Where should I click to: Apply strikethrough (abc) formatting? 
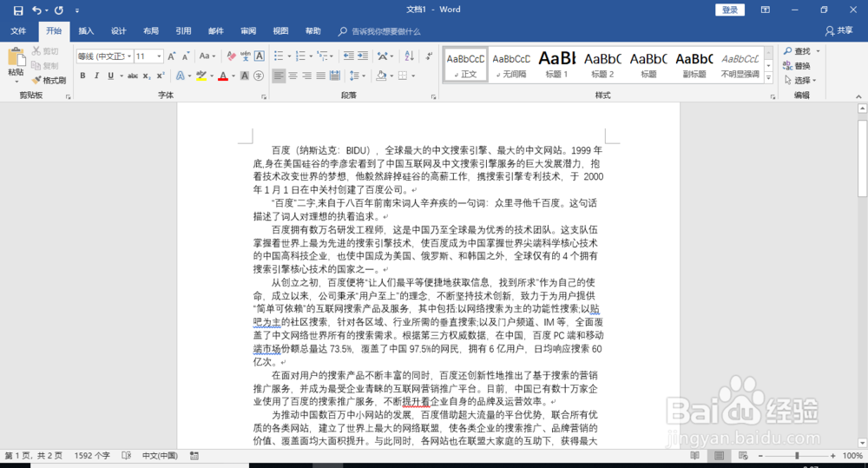pos(132,76)
